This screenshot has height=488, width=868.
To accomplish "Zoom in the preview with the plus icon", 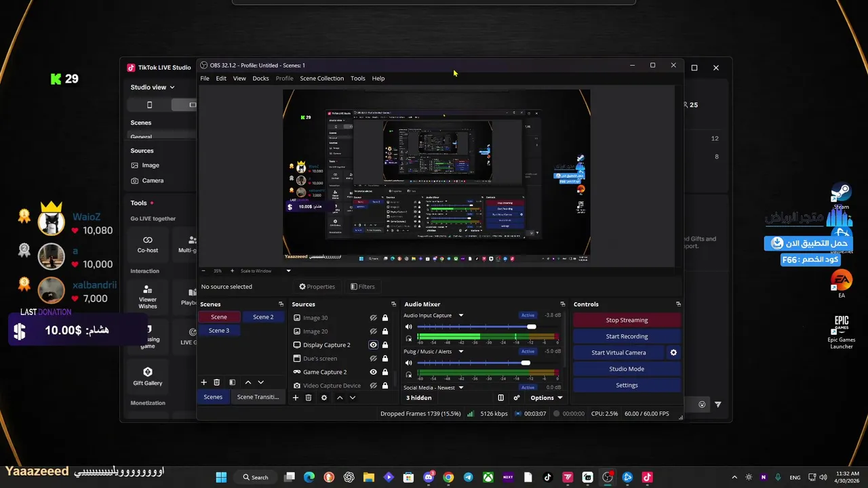I will (232, 271).
